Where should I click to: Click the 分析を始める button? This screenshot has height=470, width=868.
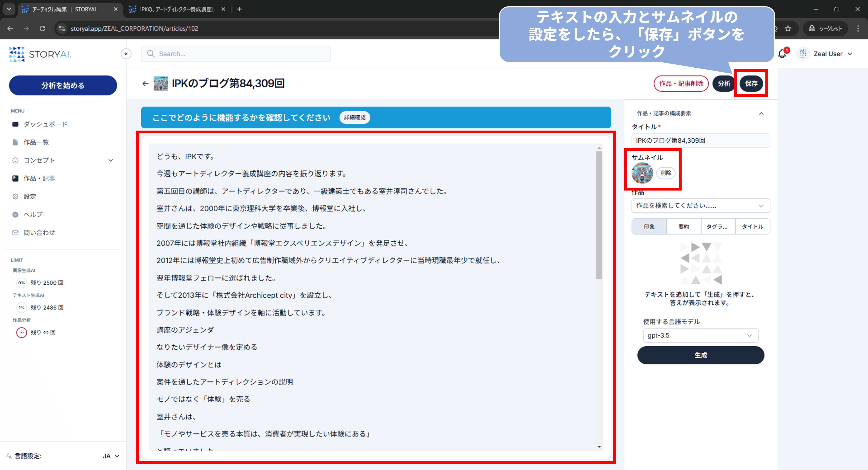click(x=63, y=85)
